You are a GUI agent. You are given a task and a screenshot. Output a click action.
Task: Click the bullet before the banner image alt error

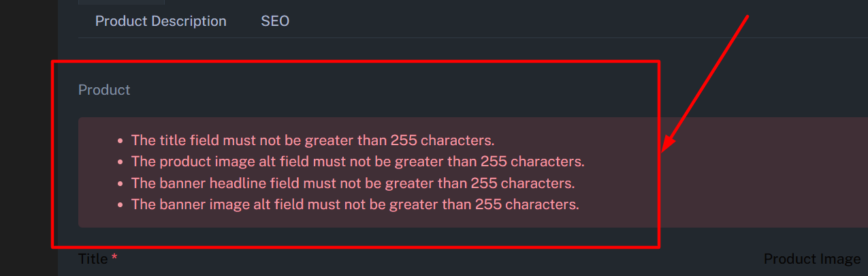click(x=120, y=205)
